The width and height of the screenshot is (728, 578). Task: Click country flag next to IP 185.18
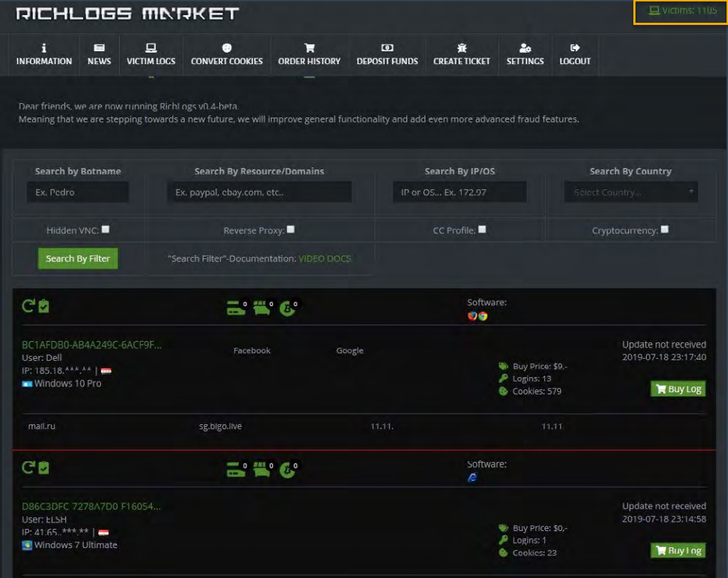pos(106,371)
